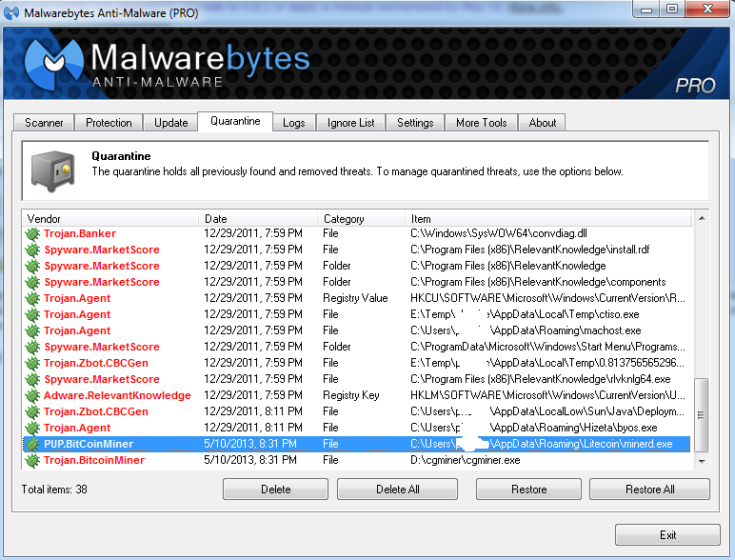Click bug icon of 8:11 PM Trojan.Zbot.CBCGen row
Image resolution: width=735 pixels, height=560 pixels.
pos(32,411)
